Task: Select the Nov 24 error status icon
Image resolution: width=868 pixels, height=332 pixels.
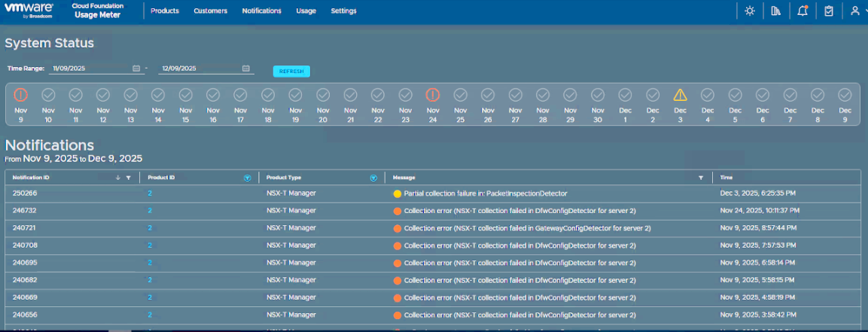Action: (433, 95)
